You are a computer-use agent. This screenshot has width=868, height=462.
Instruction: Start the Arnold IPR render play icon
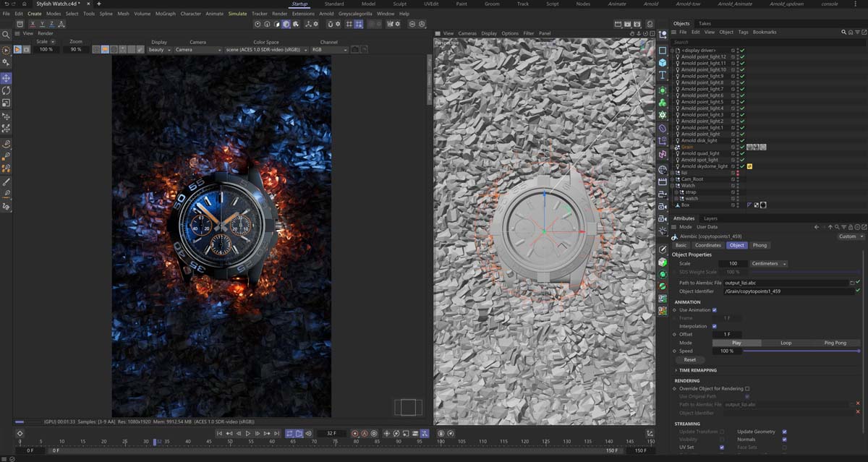pyautogui.click(x=18, y=50)
